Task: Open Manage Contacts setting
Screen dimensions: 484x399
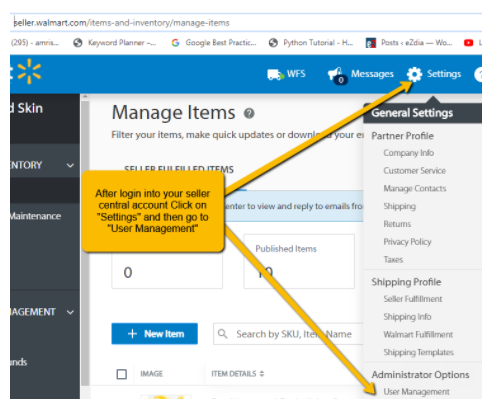Action: tap(415, 188)
